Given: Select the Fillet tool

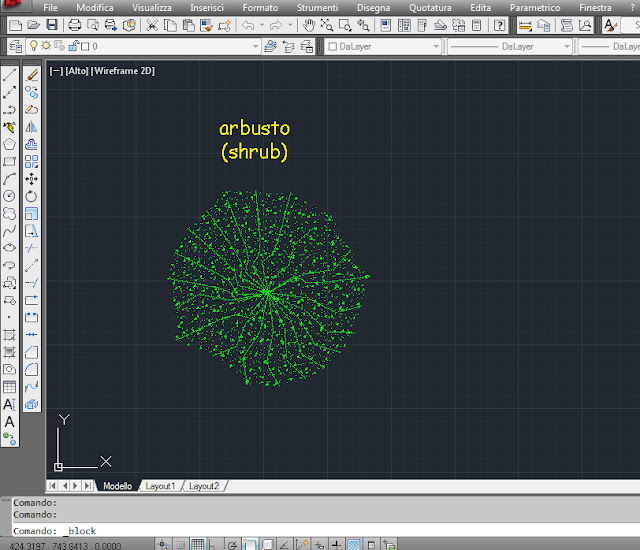Looking at the screenshot, I should click(31, 369).
